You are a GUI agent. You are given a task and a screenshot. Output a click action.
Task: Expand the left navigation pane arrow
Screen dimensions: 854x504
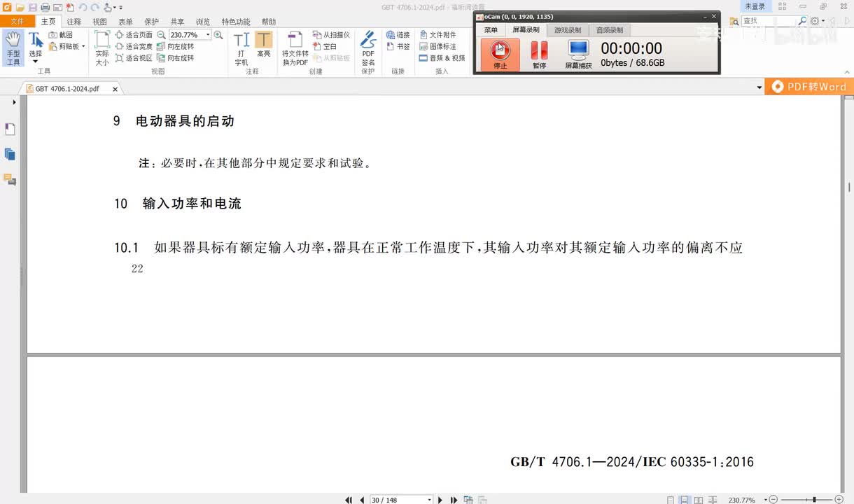click(14, 102)
